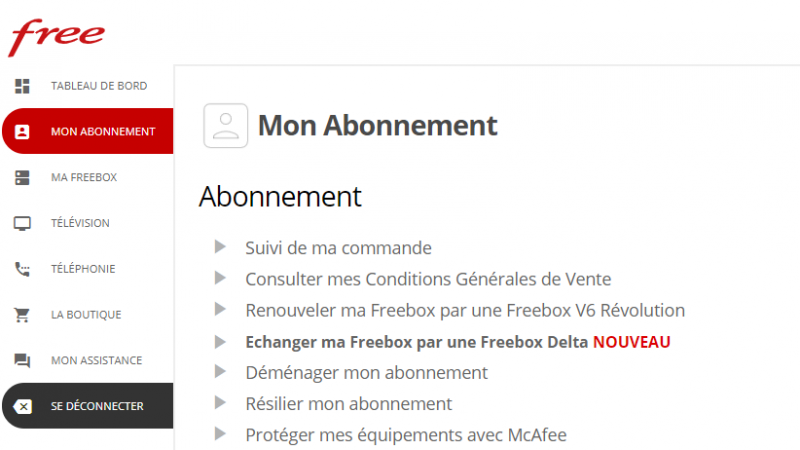Click the Mon Abonnement person icon in sidebar
The height and width of the screenshot is (450, 800).
tap(22, 132)
